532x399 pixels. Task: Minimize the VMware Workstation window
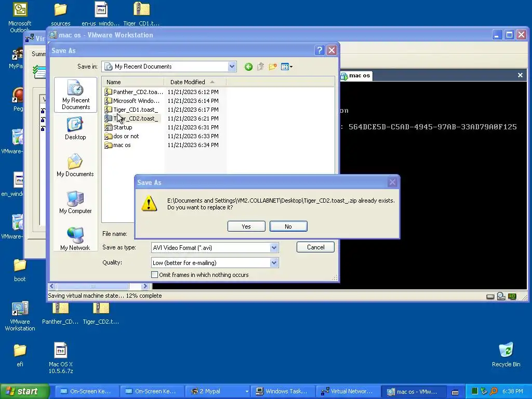tap(497, 35)
